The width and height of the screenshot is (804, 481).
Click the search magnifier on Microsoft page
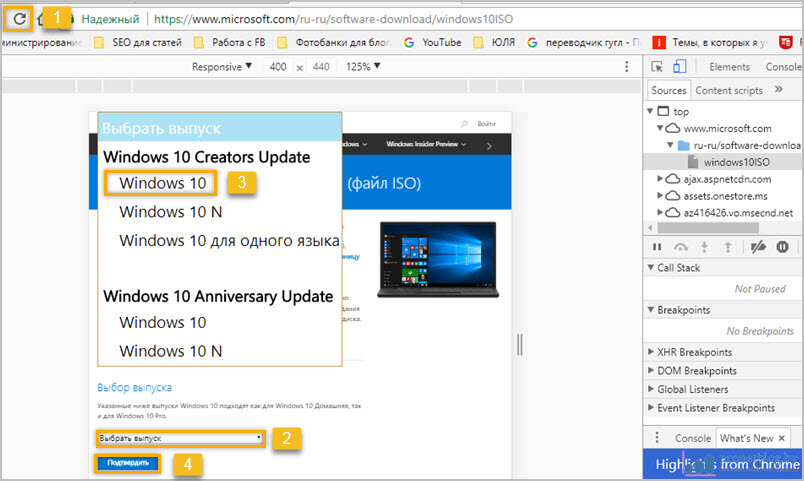[464, 124]
